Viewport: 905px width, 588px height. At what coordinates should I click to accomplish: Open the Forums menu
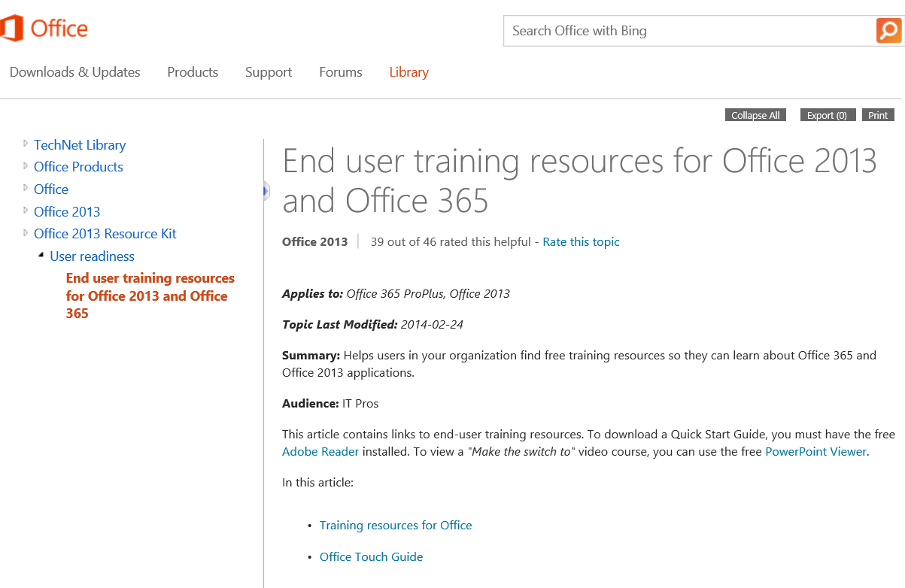click(341, 72)
